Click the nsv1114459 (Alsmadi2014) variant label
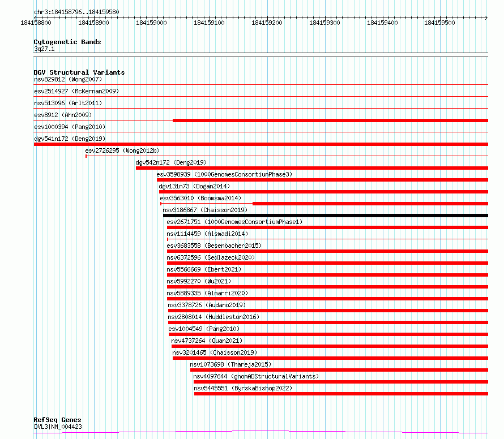The width and height of the screenshot is (504, 439). pos(207,234)
